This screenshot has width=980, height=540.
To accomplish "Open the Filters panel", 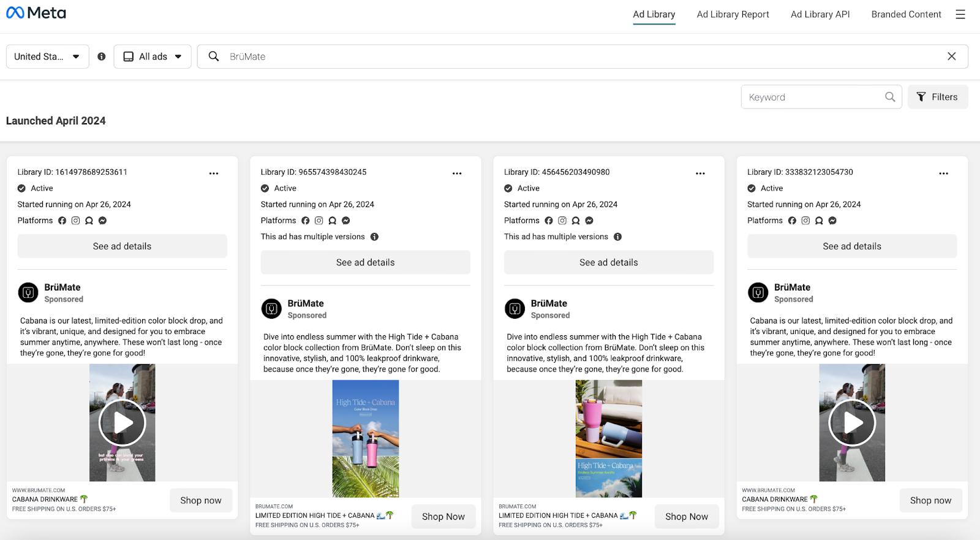I will pos(937,97).
